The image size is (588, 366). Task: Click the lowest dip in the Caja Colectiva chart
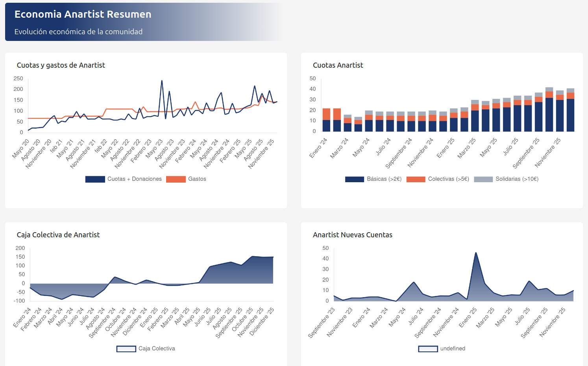61,299
